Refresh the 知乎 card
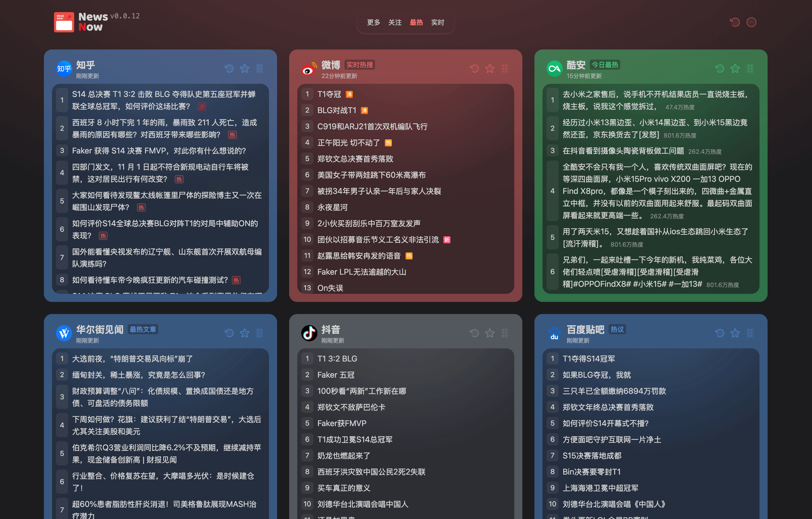The height and width of the screenshot is (519, 812). click(229, 68)
